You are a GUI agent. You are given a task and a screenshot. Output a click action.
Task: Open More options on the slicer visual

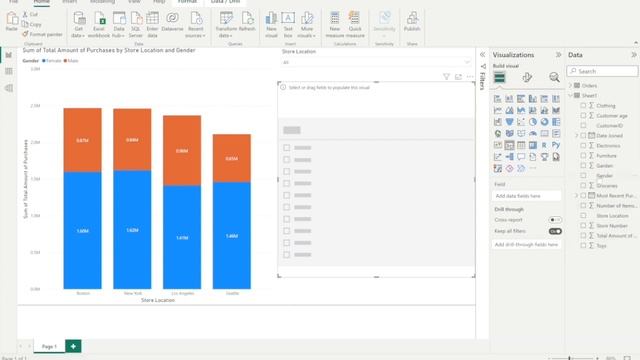pyautogui.click(x=470, y=77)
